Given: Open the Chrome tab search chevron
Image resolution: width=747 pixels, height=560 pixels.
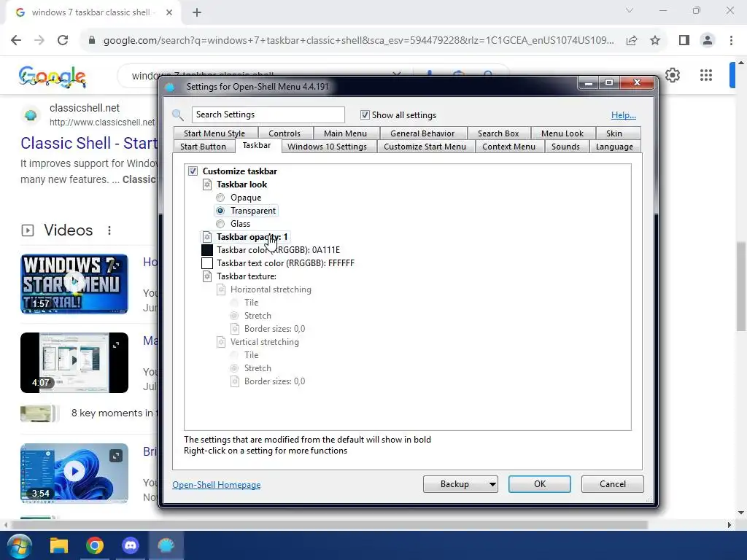Looking at the screenshot, I should (x=630, y=10).
